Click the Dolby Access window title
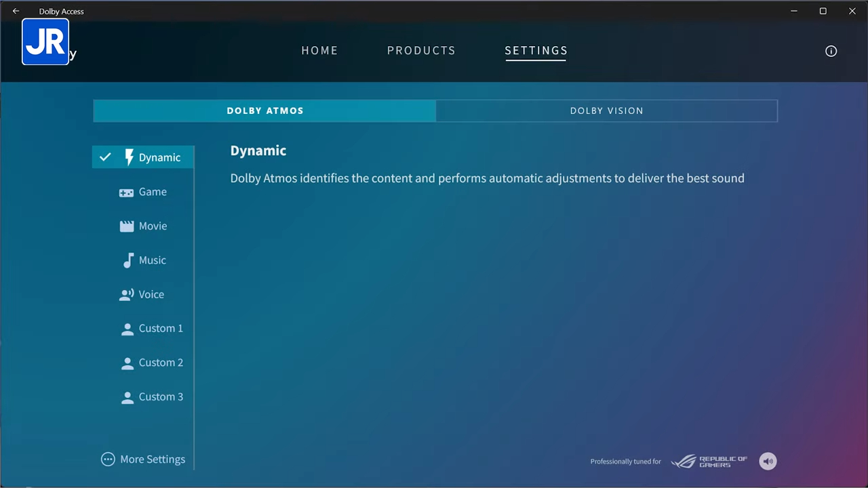The image size is (868, 488). [62, 12]
